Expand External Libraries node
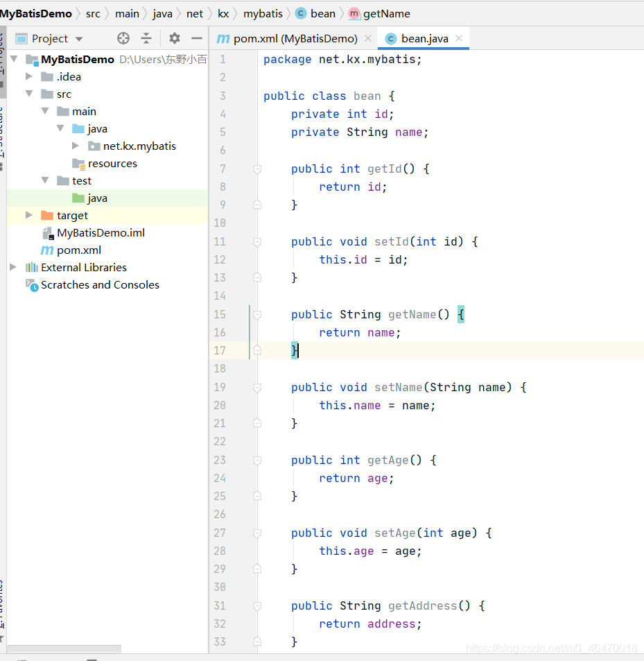 13,267
